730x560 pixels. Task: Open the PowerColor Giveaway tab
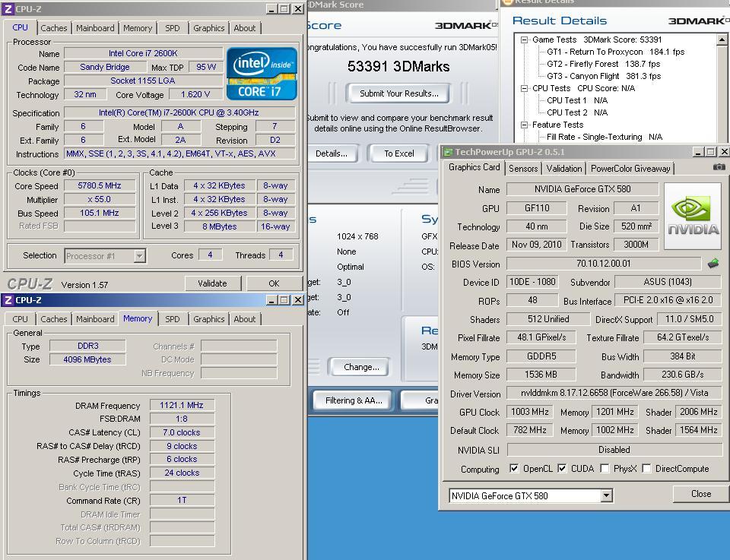(x=630, y=169)
